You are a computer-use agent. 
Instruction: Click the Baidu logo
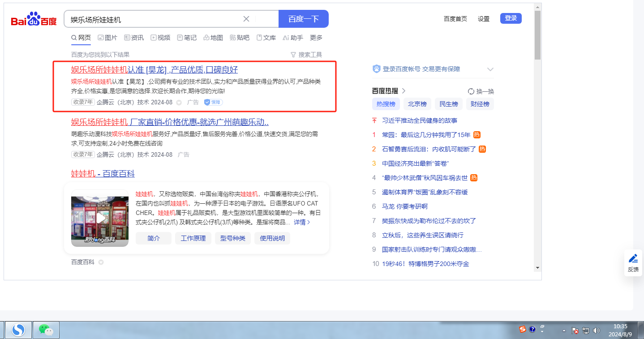pyautogui.click(x=34, y=20)
